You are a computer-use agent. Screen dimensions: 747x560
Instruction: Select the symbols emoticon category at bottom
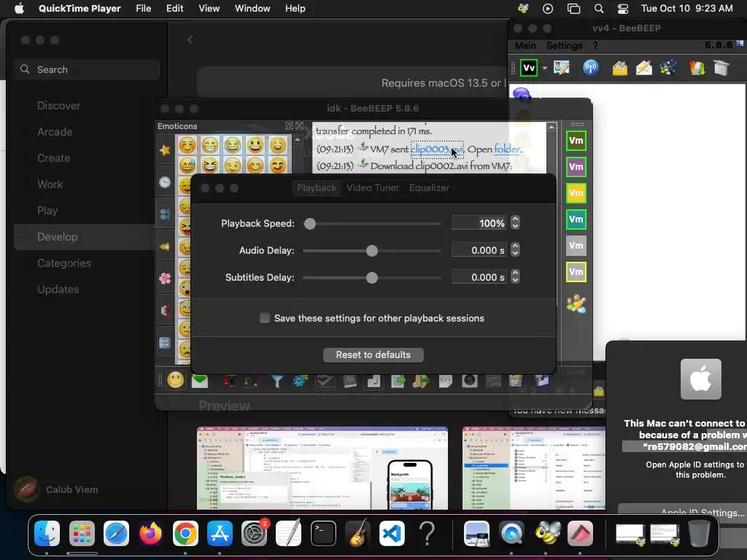click(165, 343)
